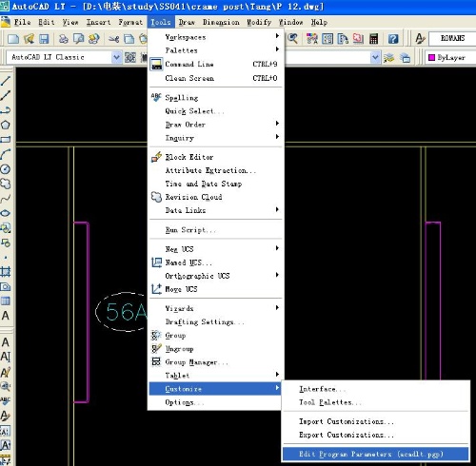Image resolution: width=476 pixels, height=466 pixels.
Task: Open the Format menu
Action: 130,22
